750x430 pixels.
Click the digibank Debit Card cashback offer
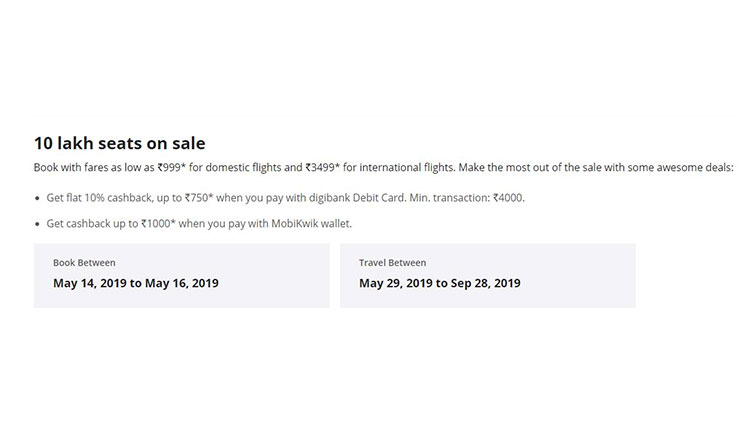pyautogui.click(x=286, y=198)
